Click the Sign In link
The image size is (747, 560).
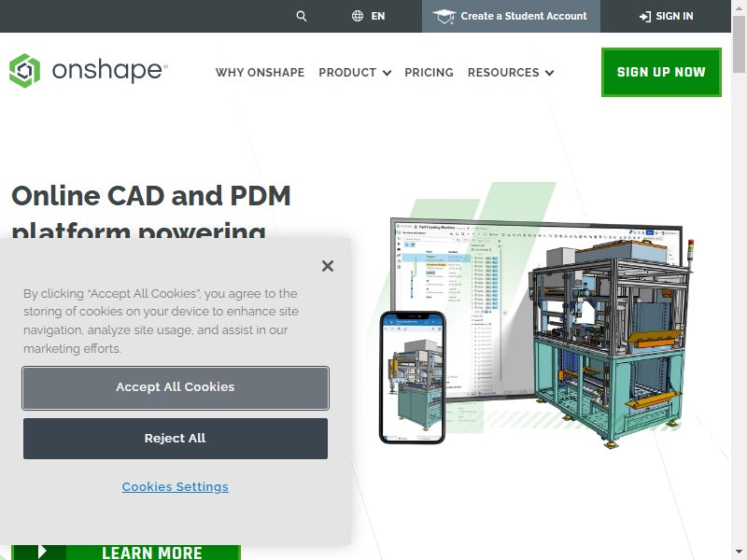[x=666, y=16]
